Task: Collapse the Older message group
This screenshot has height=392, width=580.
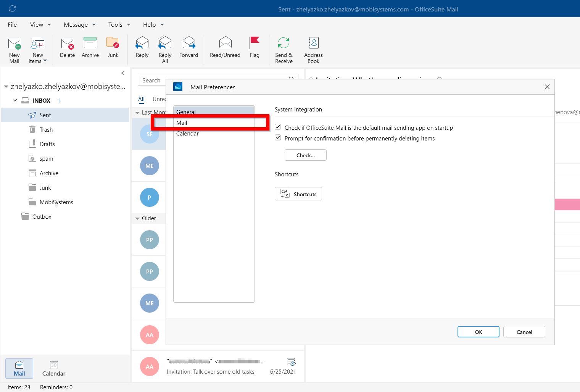Action: point(137,219)
